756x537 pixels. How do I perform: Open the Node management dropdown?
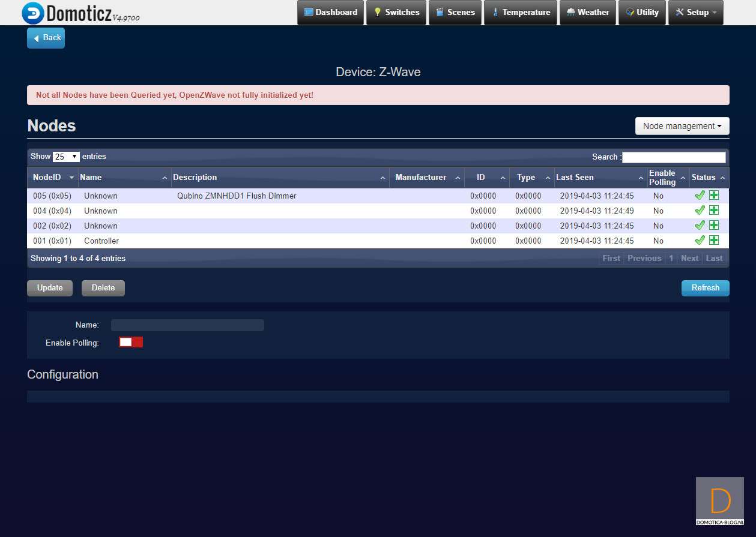click(x=682, y=126)
